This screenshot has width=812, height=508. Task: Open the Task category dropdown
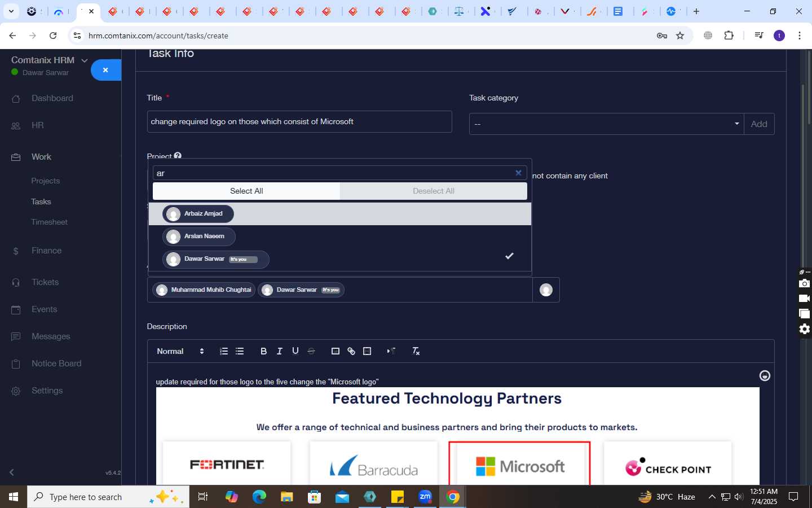pos(606,124)
